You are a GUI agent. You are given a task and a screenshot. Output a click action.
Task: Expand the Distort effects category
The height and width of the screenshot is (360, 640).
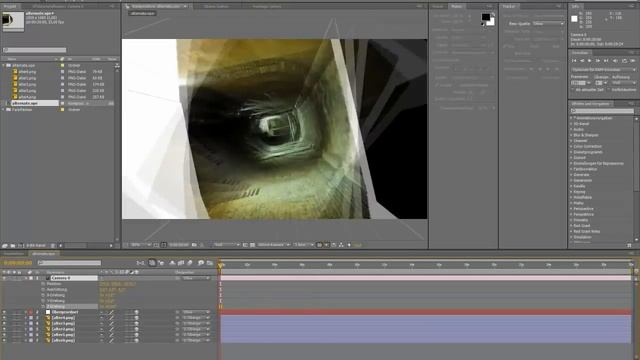571,158
